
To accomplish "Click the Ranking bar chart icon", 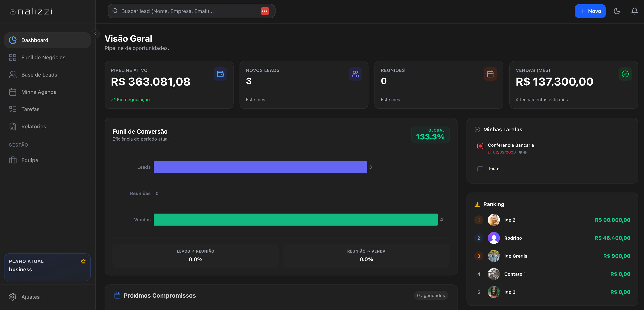I will [x=477, y=204].
